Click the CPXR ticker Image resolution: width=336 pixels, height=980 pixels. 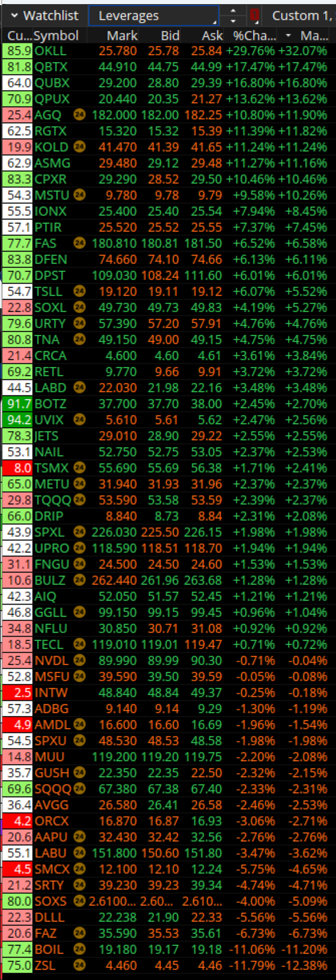(50, 179)
